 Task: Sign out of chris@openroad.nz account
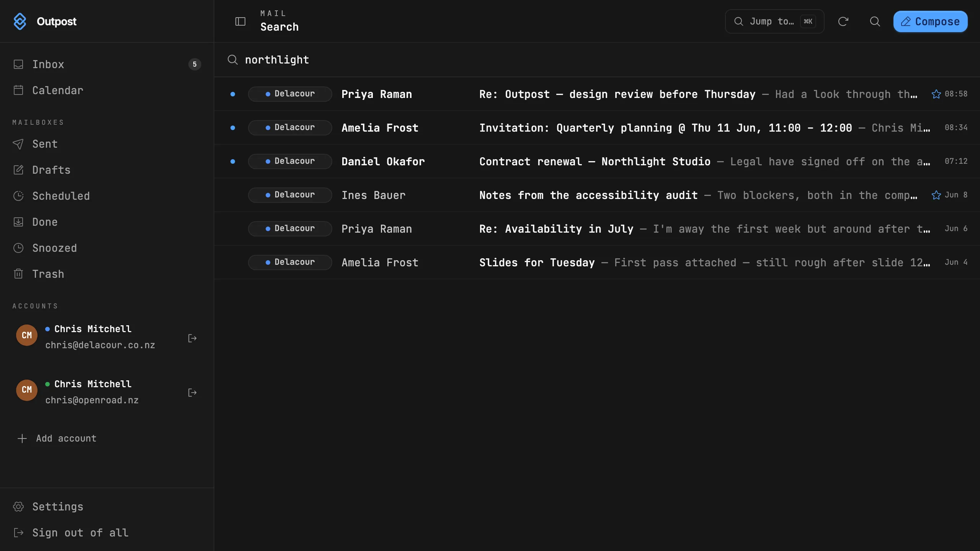coord(192,393)
